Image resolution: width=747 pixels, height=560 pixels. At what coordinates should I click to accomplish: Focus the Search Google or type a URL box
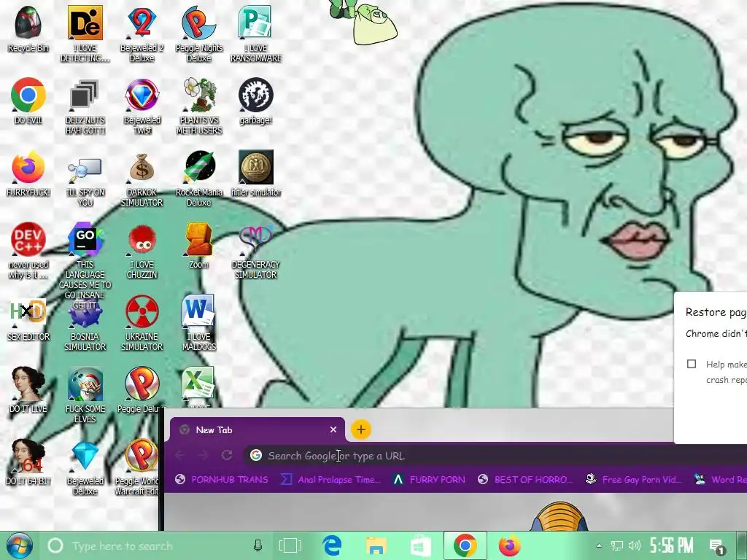pos(495,456)
